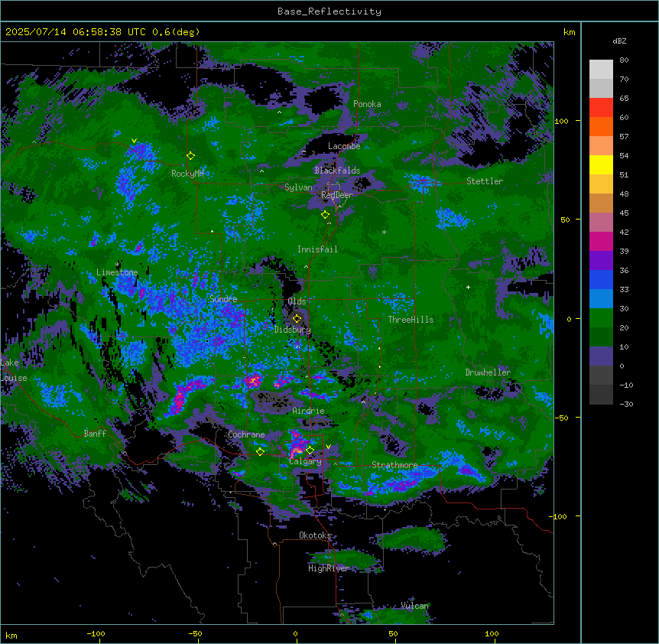Select the -30 value on dBZ legend
Screen dimensions: 659x644
tap(626, 405)
